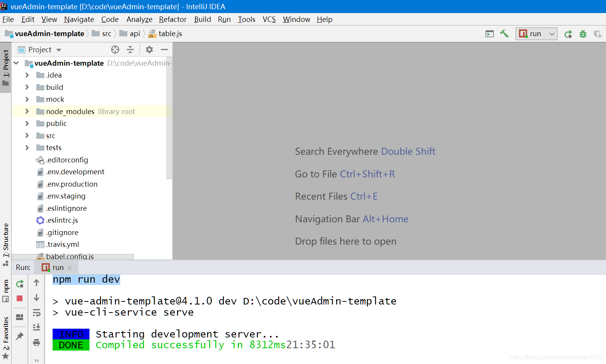The image size is (606, 364).
Task: Select the .editorconfig file
Action: 62,160
